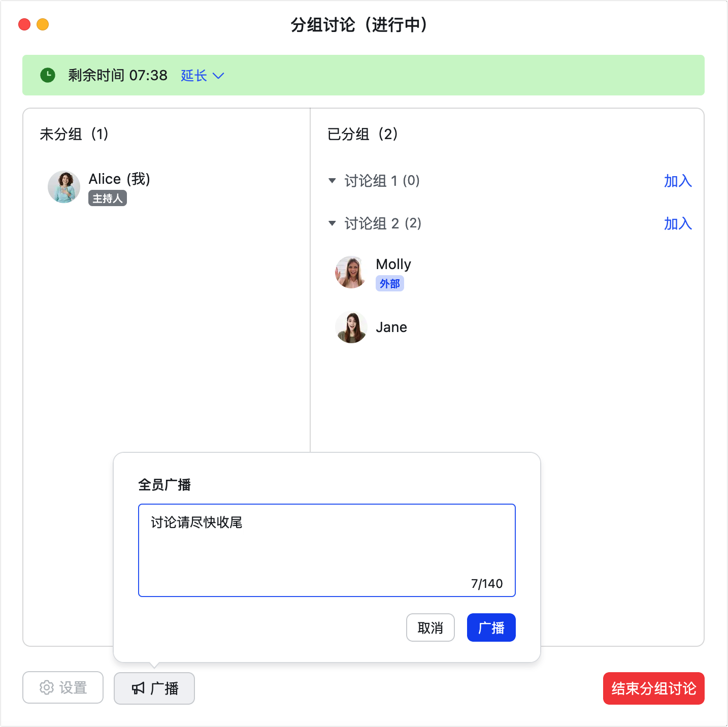
Task: Collapse 讨论组 1 with its triangle
Action: click(332, 181)
